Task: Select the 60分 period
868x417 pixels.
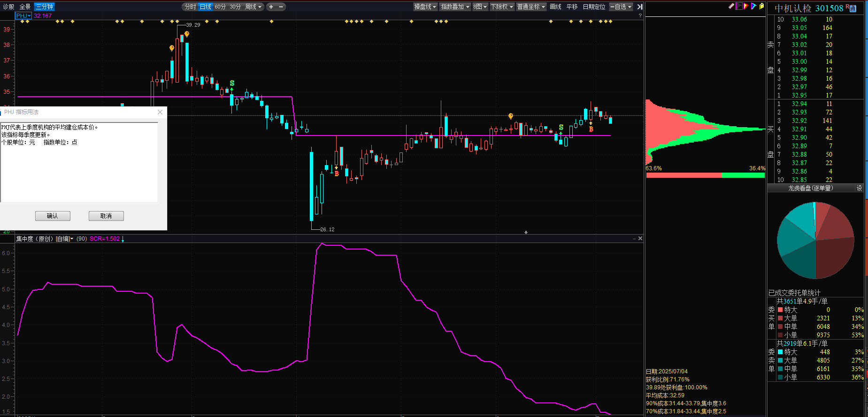Action: click(x=220, y=7)
